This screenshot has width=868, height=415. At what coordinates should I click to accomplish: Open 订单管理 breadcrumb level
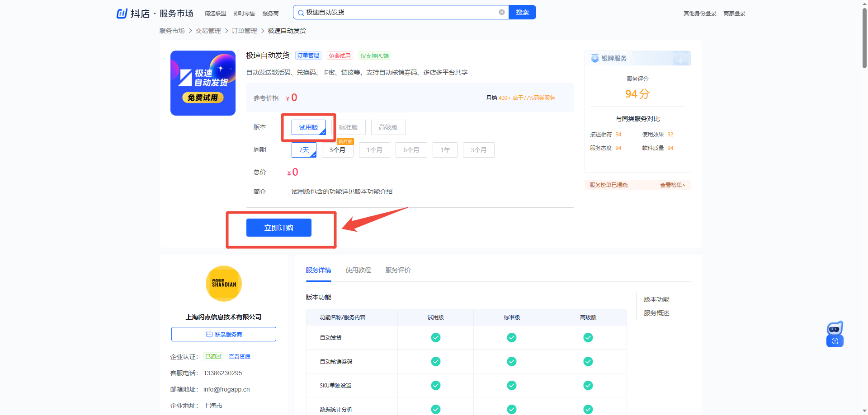pos(244,31)
